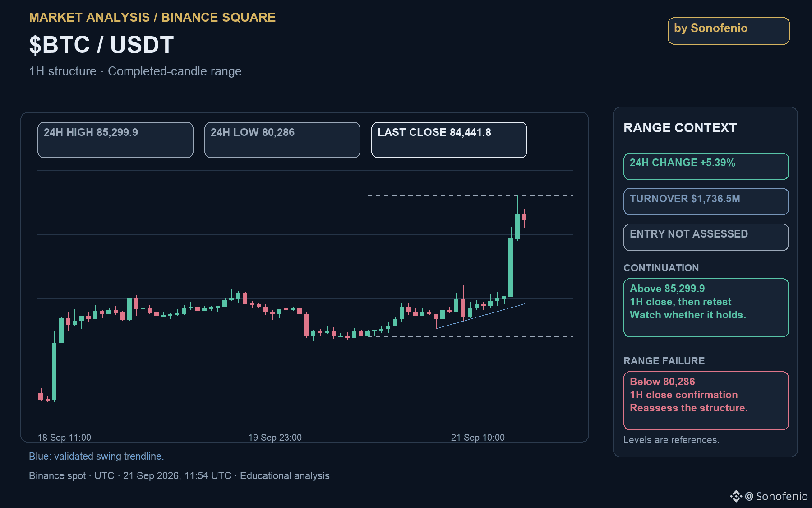The image size is (812, 508).
Task: Click the LAST CLOSE 84,441.8 box
Action: [449, 140]
